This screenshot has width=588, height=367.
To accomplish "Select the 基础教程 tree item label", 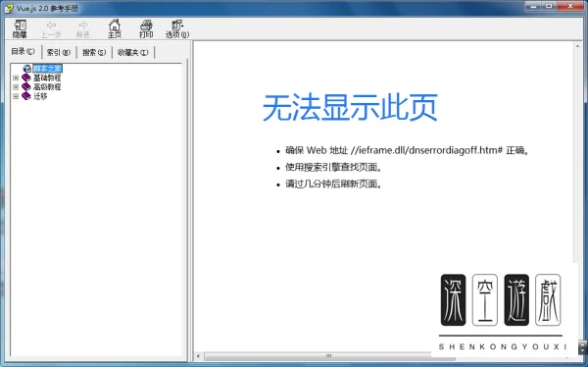I will click(47, 78).
